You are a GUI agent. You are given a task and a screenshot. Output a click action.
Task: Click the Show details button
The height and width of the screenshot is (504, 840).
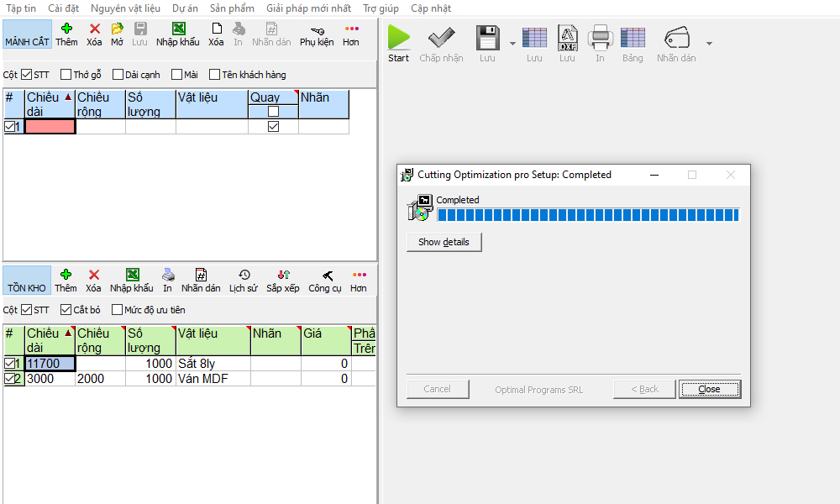444,242
